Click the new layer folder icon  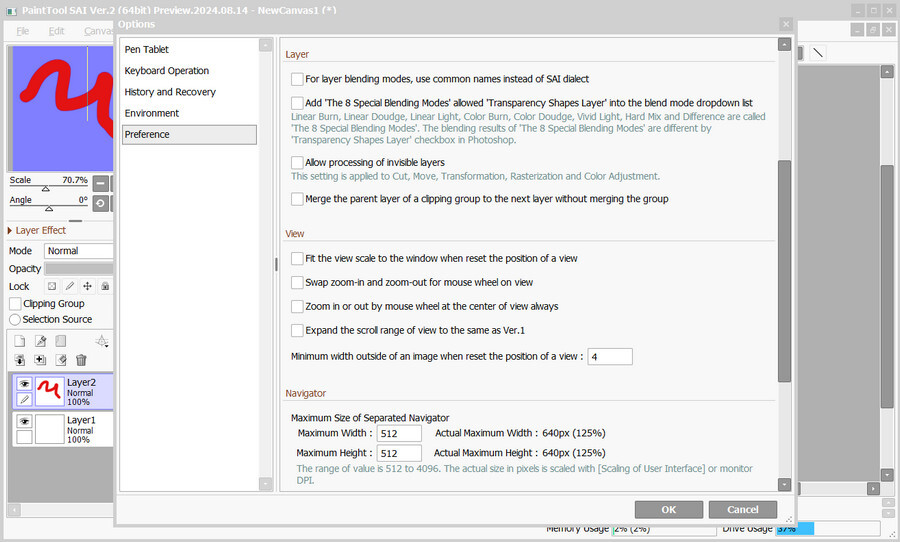point(60,341)
